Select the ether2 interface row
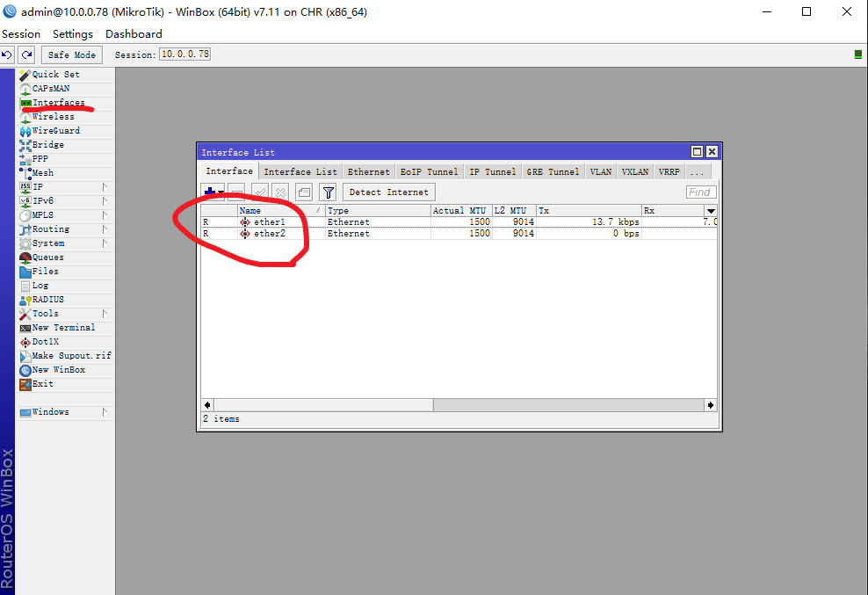Screen dimensions: 868x595 [459, 234]
